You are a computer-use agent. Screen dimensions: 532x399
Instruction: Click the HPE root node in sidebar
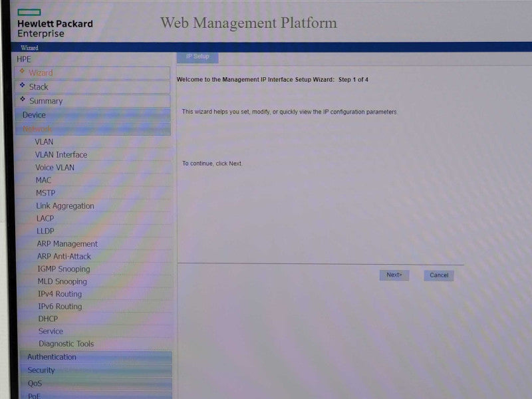pyautogui.click(x=24, y=59)
